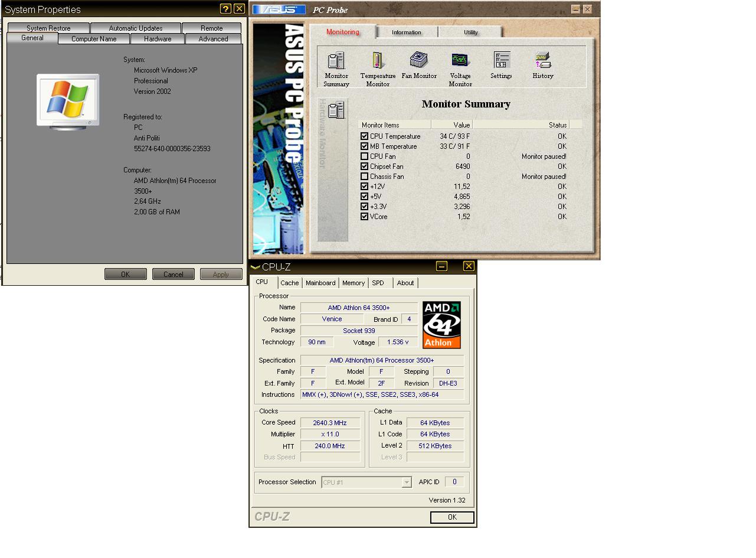Click the Voltage 1.536 v field

click(398, 342)
